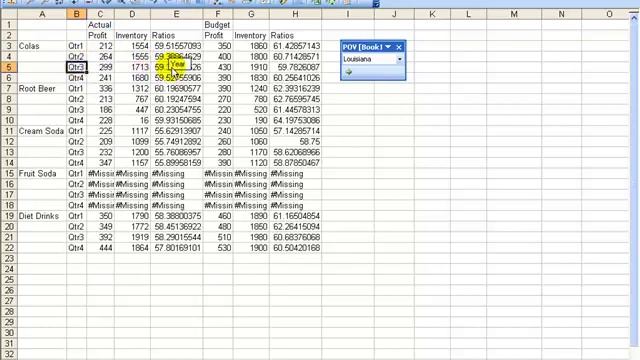Screen dimensions: 640x360
Task: Click the Budget header cell
Action: click(x=218, y=25)
